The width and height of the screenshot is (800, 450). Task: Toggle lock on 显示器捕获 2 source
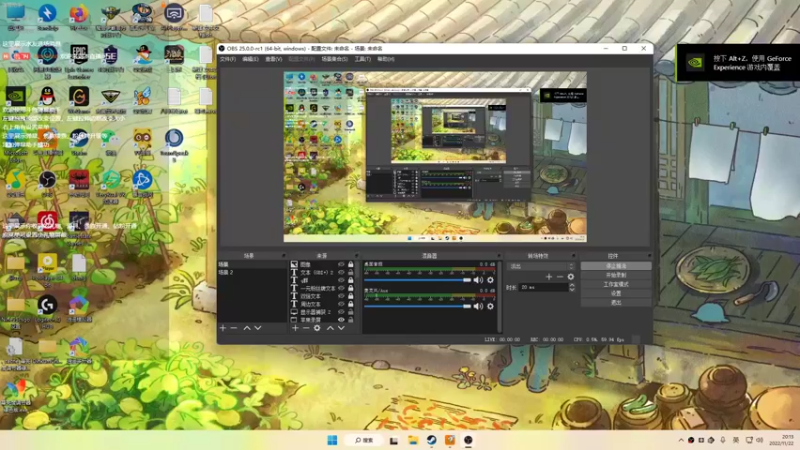tap(351, 312)
